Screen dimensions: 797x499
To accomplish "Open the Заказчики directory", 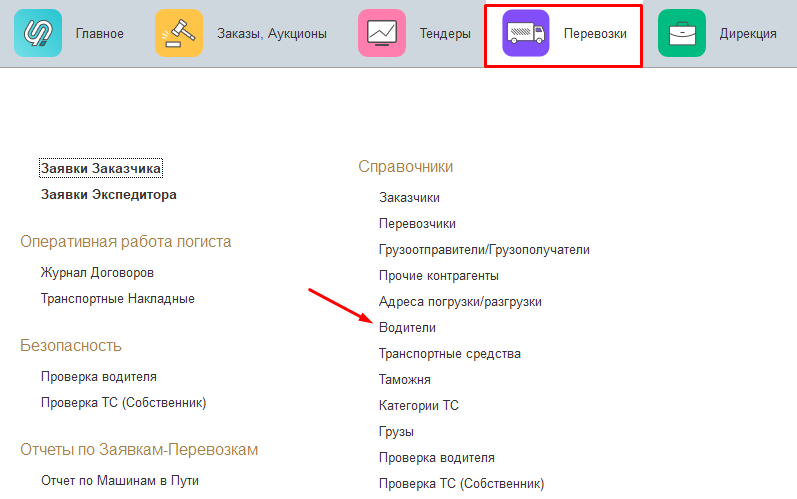I will 409,198.
